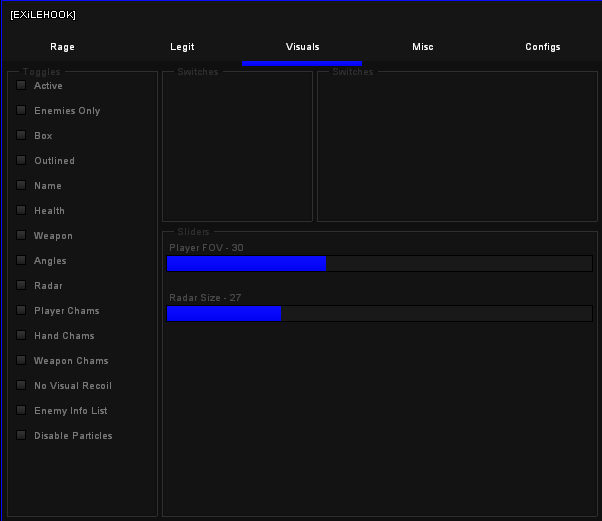This screenshot has height=521, width=602.
Task: Enable the Radar checkbox
Action: point(21,285)
